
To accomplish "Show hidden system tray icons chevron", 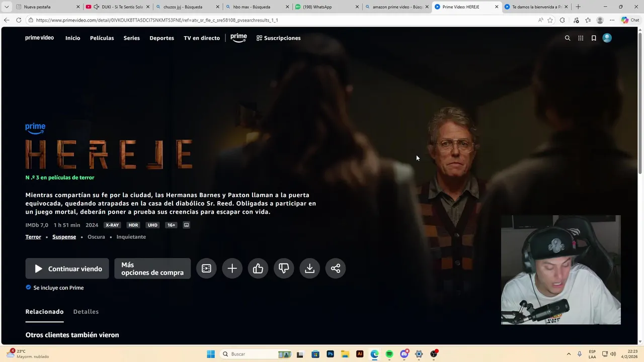I will tap(569, 354).
